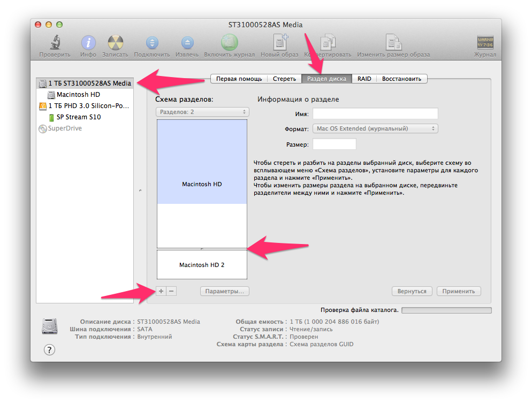Screen dimensions: 532x404
Task: Switch to Восстановить tab
Action: [x=402, y=79]
